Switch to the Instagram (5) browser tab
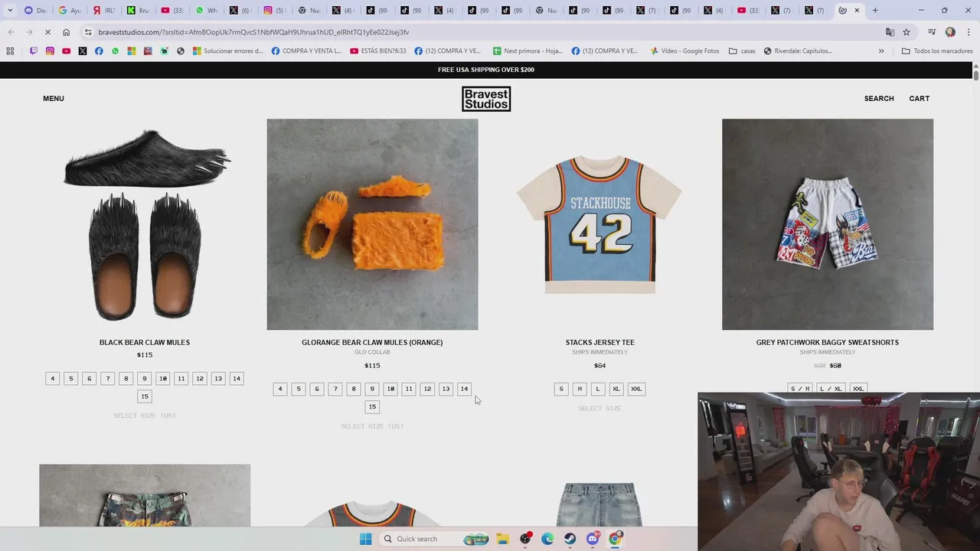This screenshot has width=980, height=551. [x=274, y=11]
